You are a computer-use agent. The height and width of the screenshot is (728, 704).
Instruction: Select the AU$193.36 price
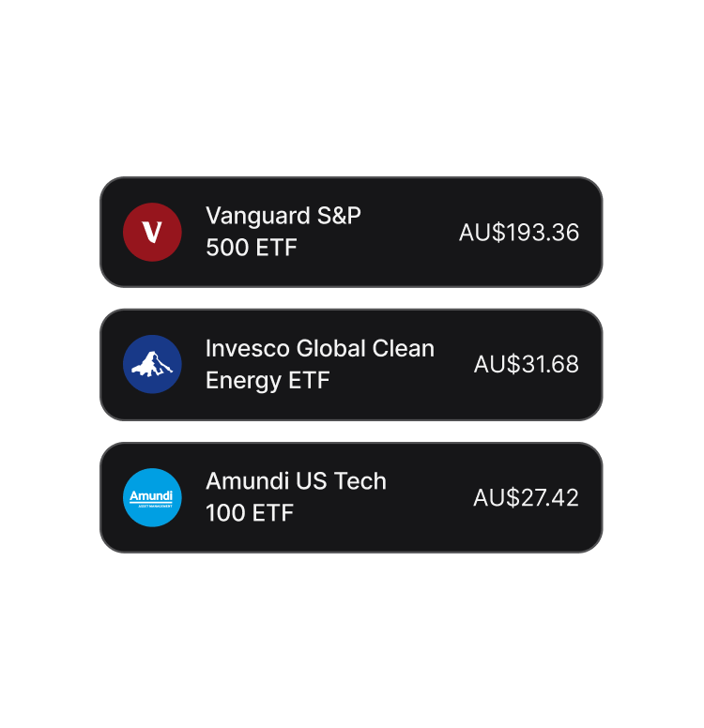click(x=519, y=232)
